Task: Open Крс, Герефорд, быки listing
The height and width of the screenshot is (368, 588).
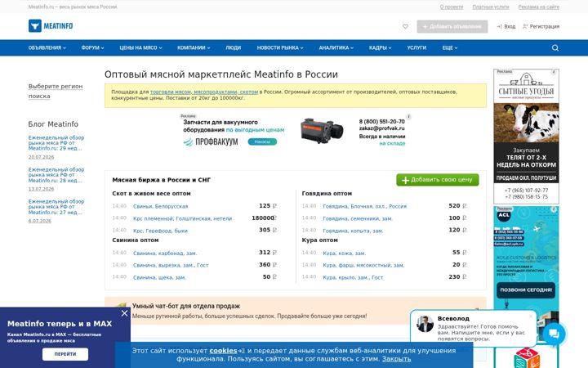Action: tap(160, 231)
